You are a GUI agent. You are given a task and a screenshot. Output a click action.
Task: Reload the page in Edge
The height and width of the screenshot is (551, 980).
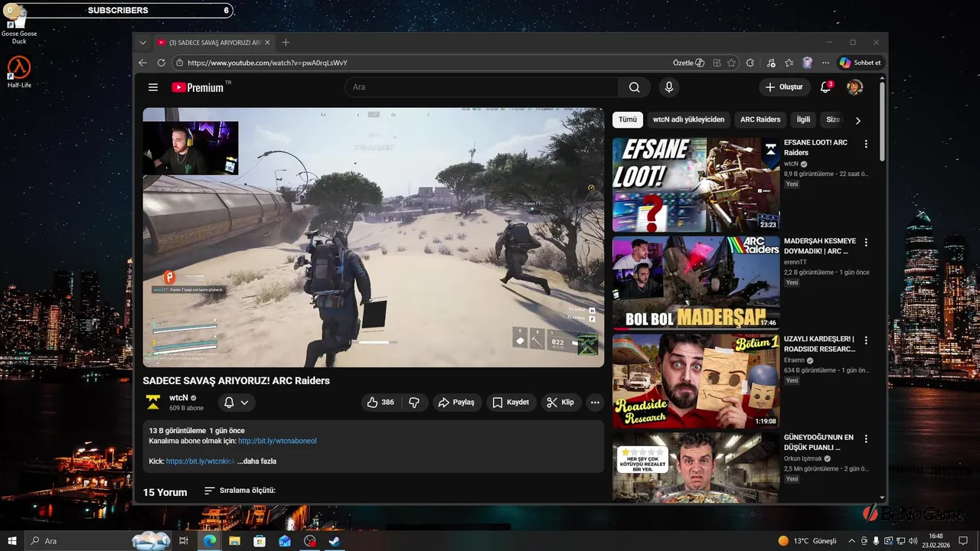click(x=160, y=63)
